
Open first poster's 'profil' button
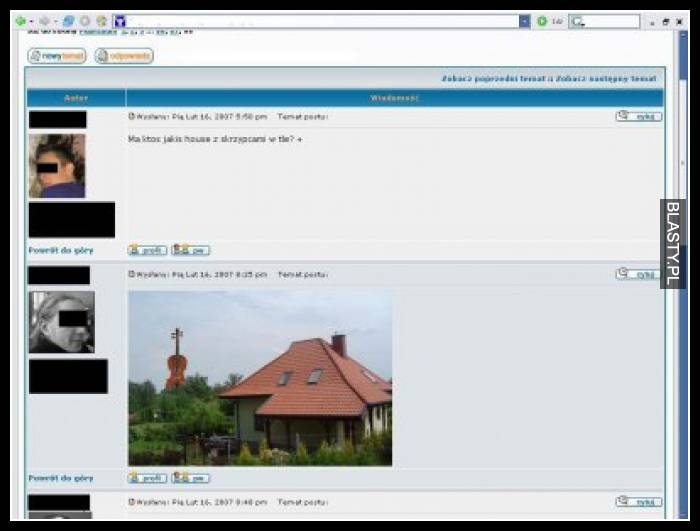148,250
